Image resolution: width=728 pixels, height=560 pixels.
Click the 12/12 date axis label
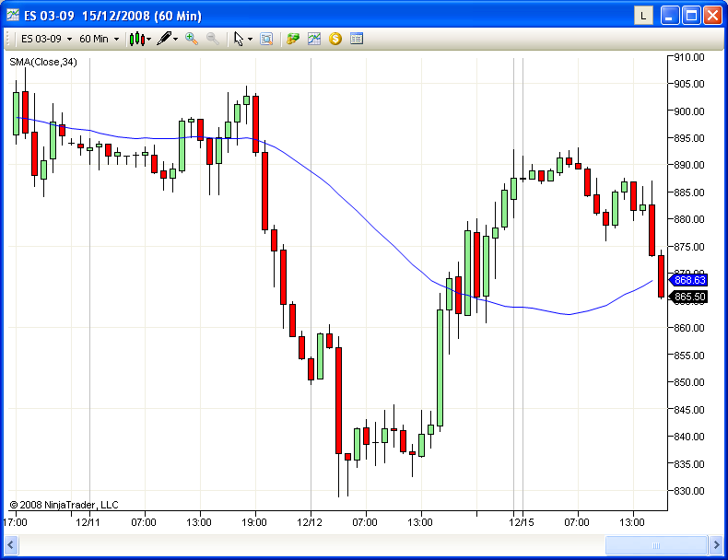pyautogui.click(x=310, y=522)
